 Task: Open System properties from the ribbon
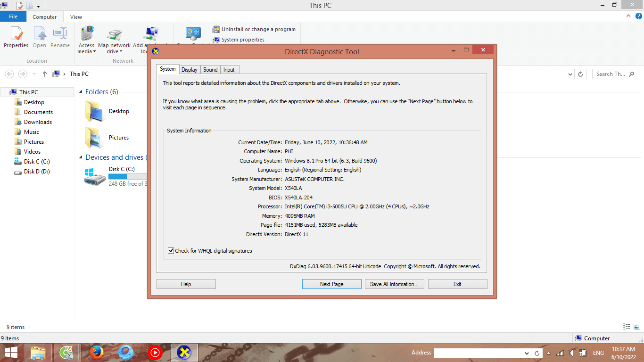tap(239, 40)
